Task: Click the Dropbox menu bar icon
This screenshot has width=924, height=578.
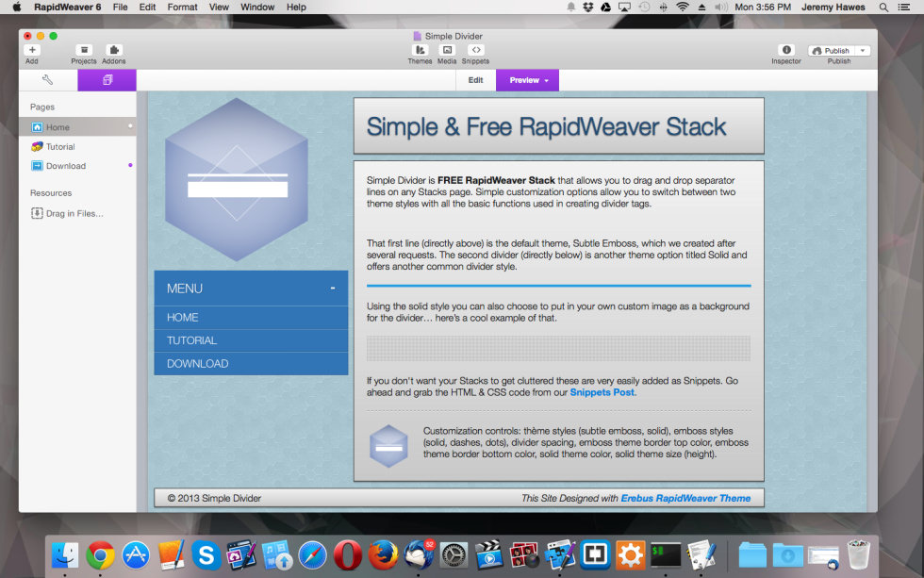Action: click(x=587, y=7)
